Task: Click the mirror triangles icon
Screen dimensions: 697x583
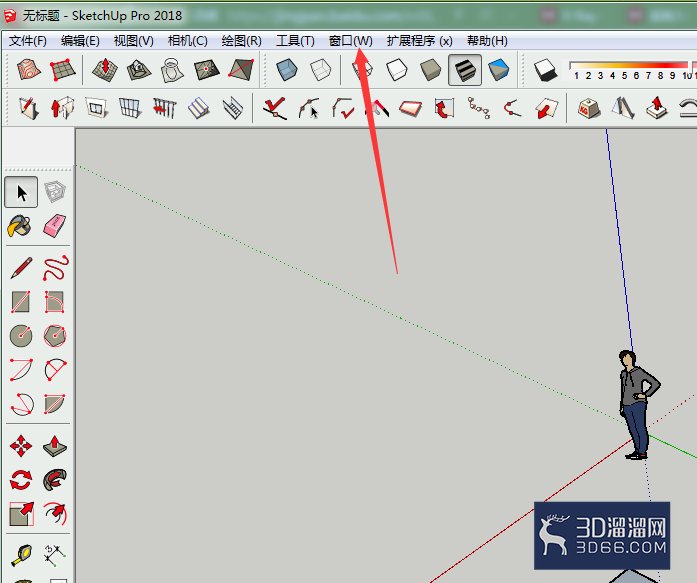Action: (623, 108)
